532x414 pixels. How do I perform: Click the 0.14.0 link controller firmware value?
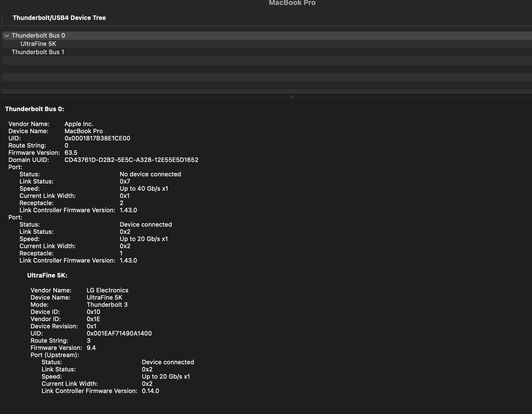click(150, 391)
